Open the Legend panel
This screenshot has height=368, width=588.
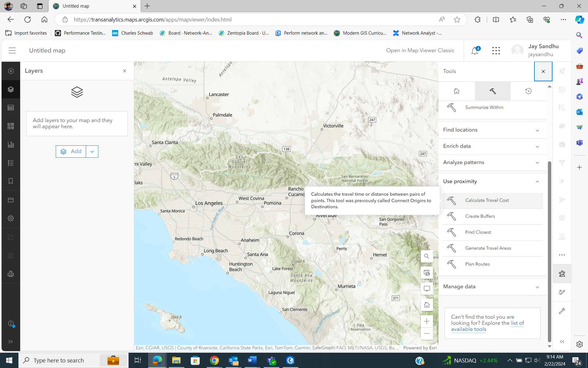11,163
